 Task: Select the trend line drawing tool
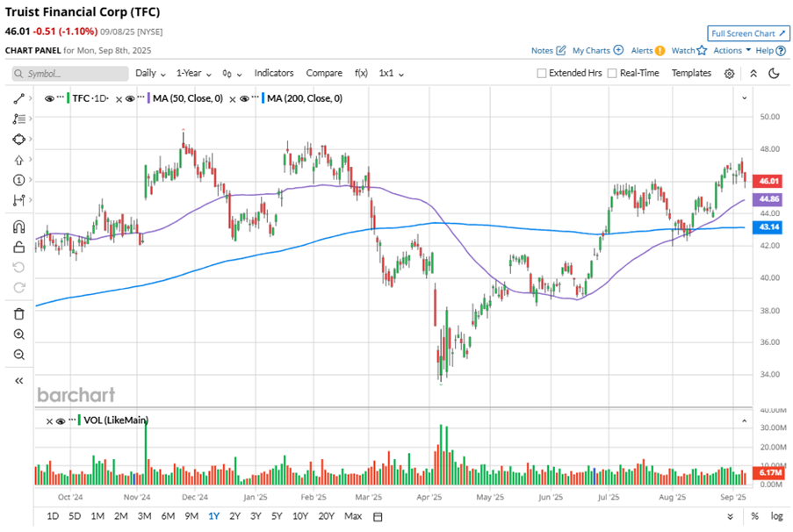18,98
